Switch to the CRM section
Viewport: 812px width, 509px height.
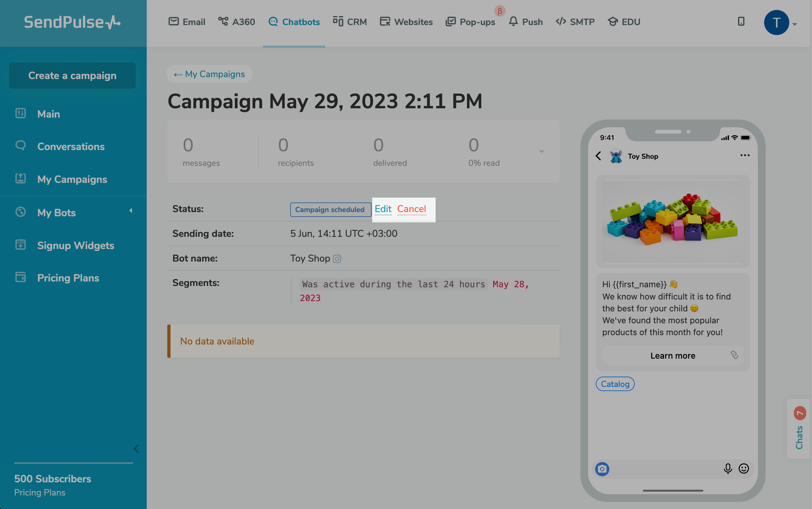350,22
